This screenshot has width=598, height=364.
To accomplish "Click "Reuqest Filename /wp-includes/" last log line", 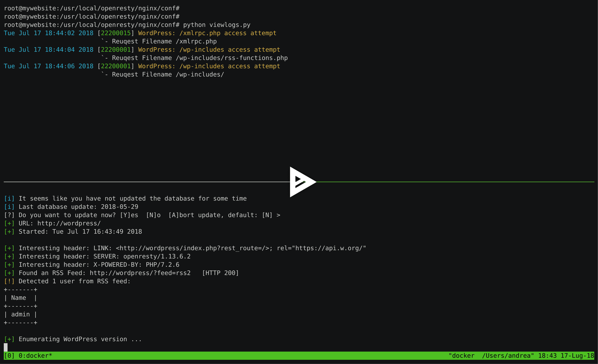I will coord(168,74).
